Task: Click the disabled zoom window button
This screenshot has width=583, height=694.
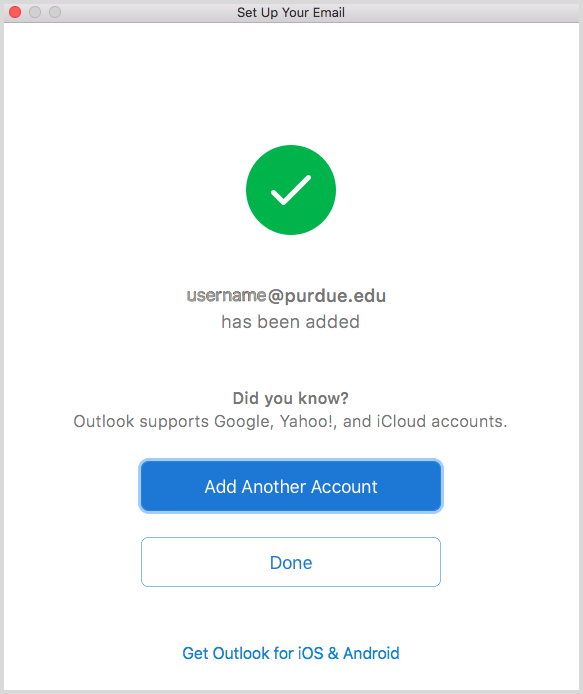Action: [55, 12]
